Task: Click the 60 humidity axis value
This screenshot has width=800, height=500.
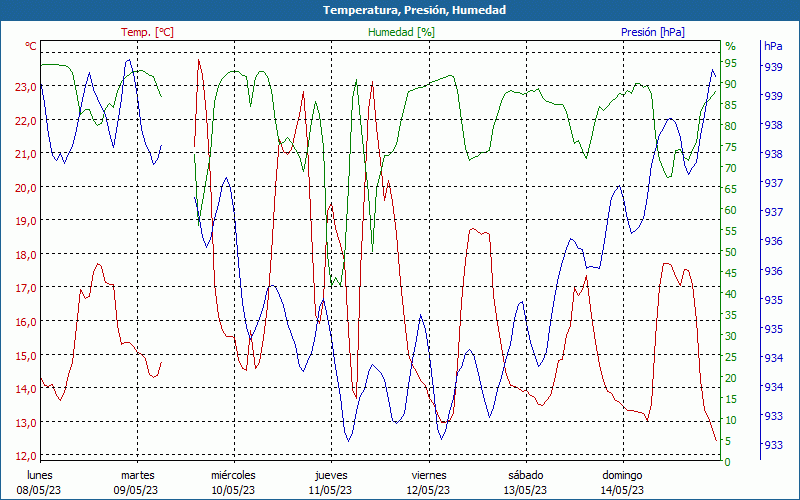Action: [731, 210]
